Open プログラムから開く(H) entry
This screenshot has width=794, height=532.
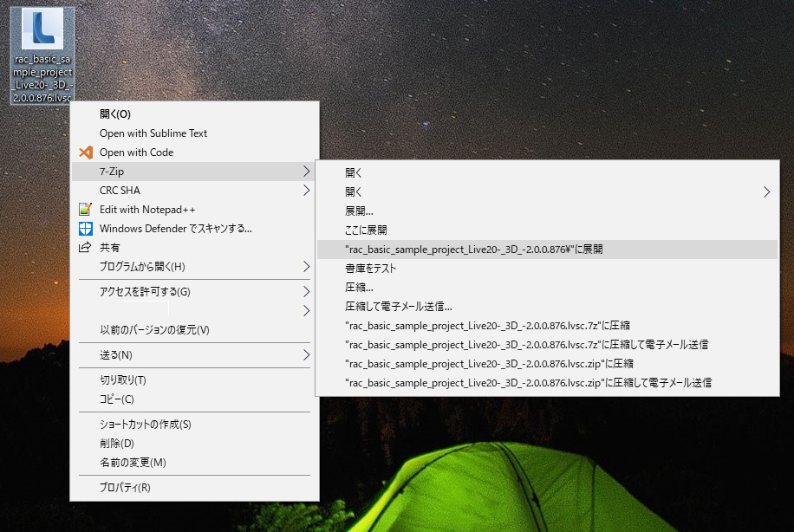click(x=194, y=266)
